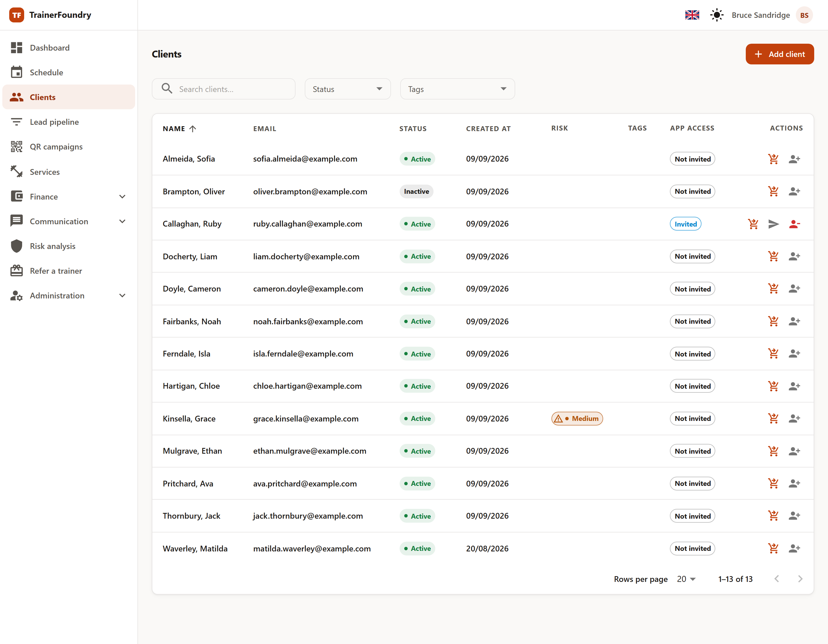Click the Created At column header
Viewport: 828px width, 644px height.
[x=488, y=129]
